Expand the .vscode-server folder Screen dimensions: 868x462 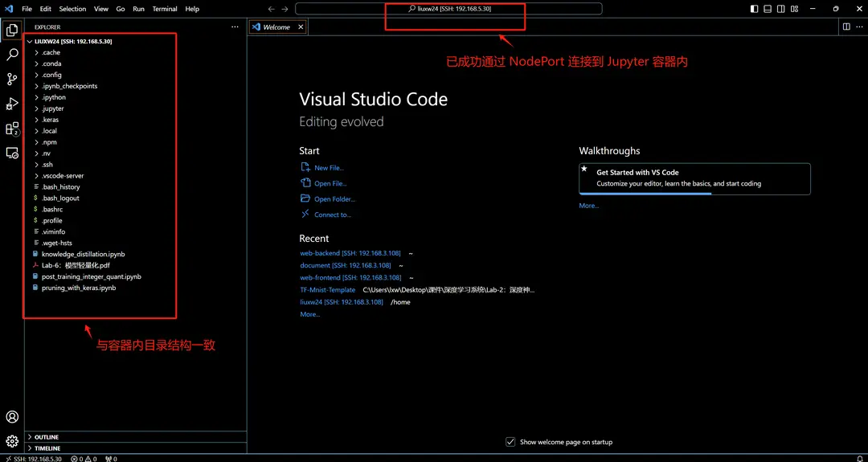coord(36,175)
